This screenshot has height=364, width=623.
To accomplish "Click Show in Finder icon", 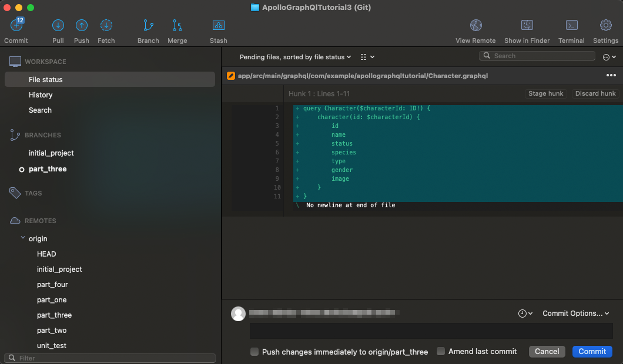I will click(x=527, y=25).
